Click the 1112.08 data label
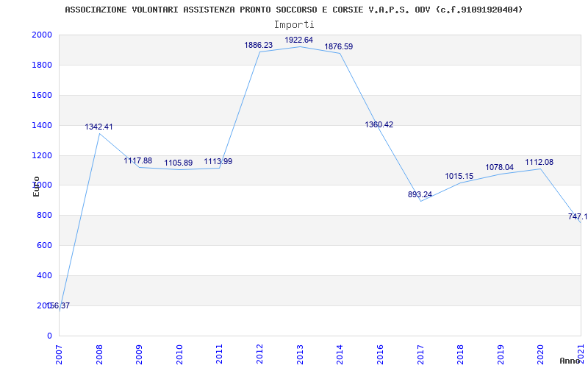588x368 pixels. click(x=539, y=163)
